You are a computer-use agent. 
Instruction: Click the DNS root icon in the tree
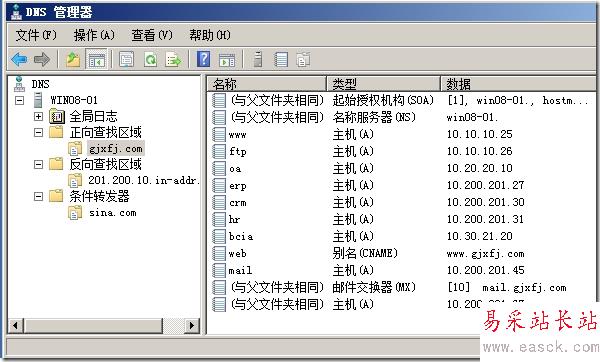[19, 84]
